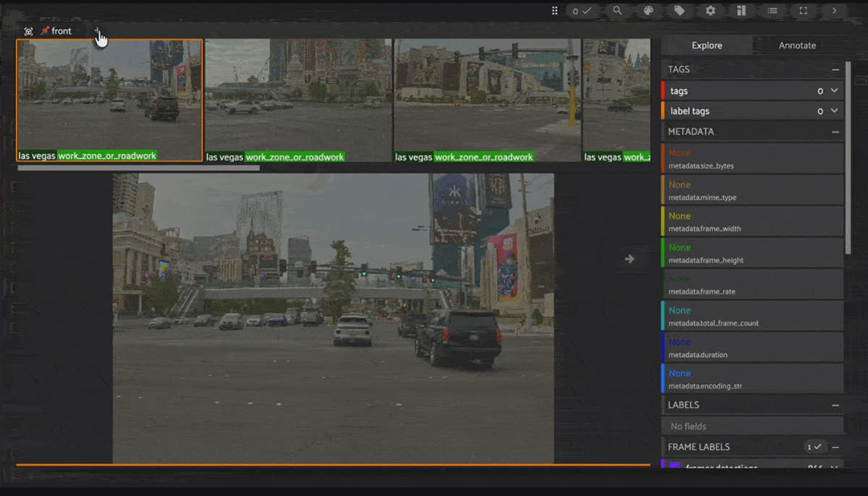Image resolution: width=868 pixels, height=496 pixels.
Task: Expand the tags dropdown chevron
Action: click(834, 91)
